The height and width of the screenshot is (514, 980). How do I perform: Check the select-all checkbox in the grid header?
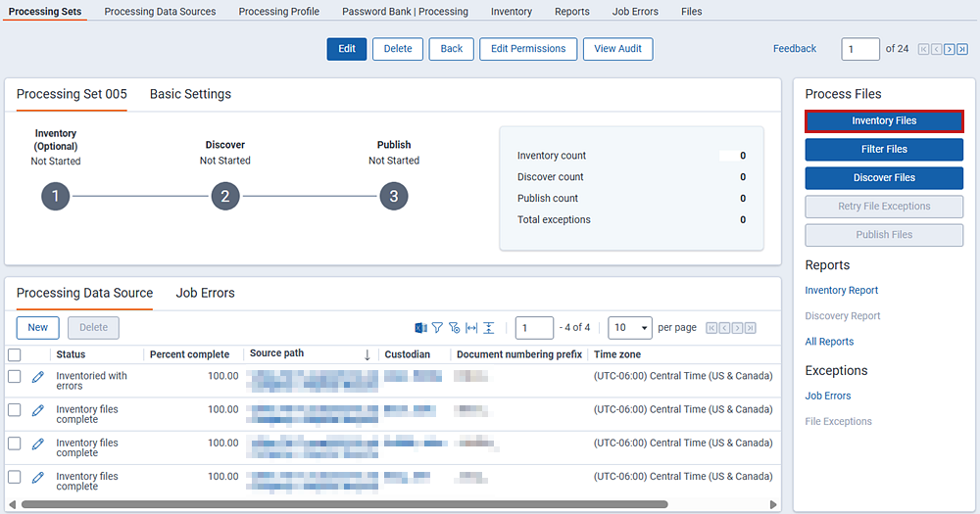pyautogui.click(x=15, y=354)
